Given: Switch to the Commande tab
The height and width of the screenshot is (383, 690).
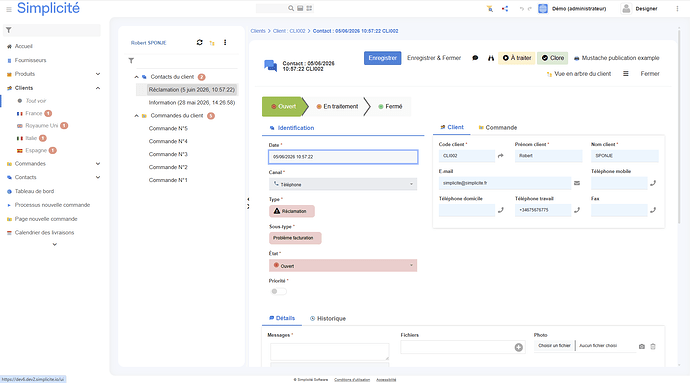Looking at the screenshot, I should [498, 127].
